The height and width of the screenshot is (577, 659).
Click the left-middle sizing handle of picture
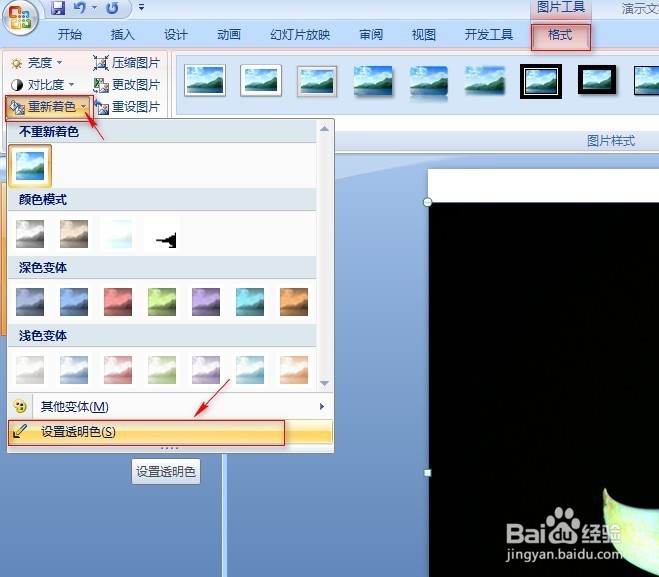click(428, 473)
